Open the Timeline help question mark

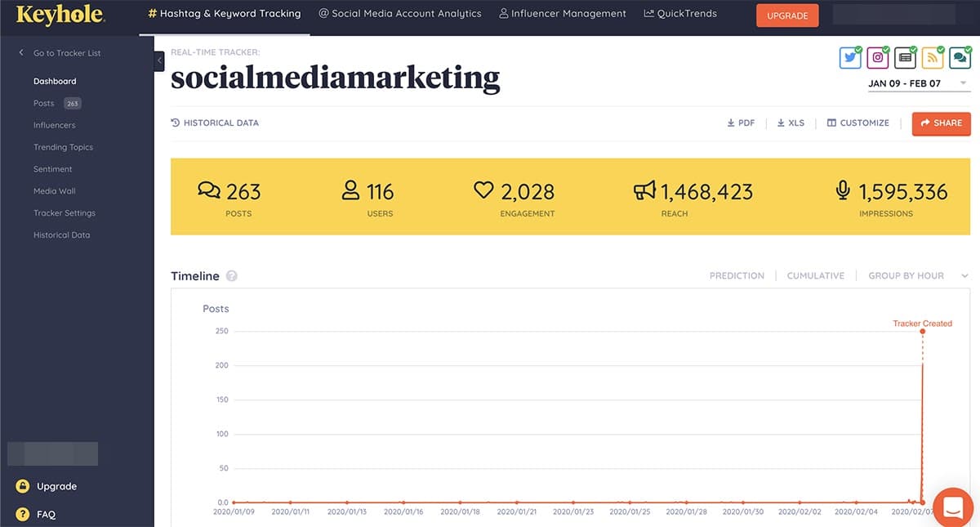pos(232,276)
